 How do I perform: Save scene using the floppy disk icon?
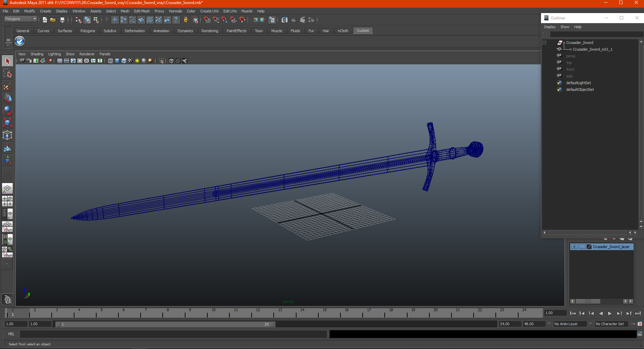(62, 20)
